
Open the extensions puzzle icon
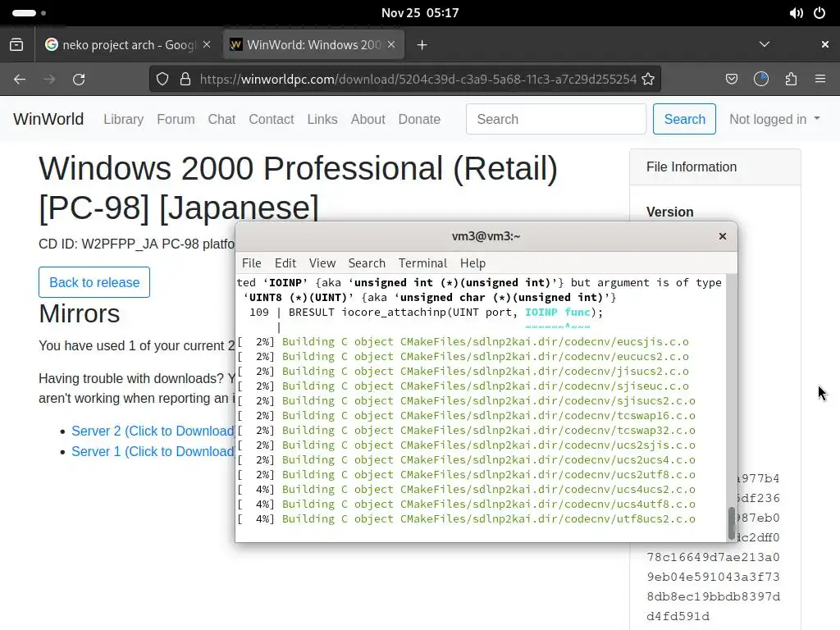click(791, 80)
